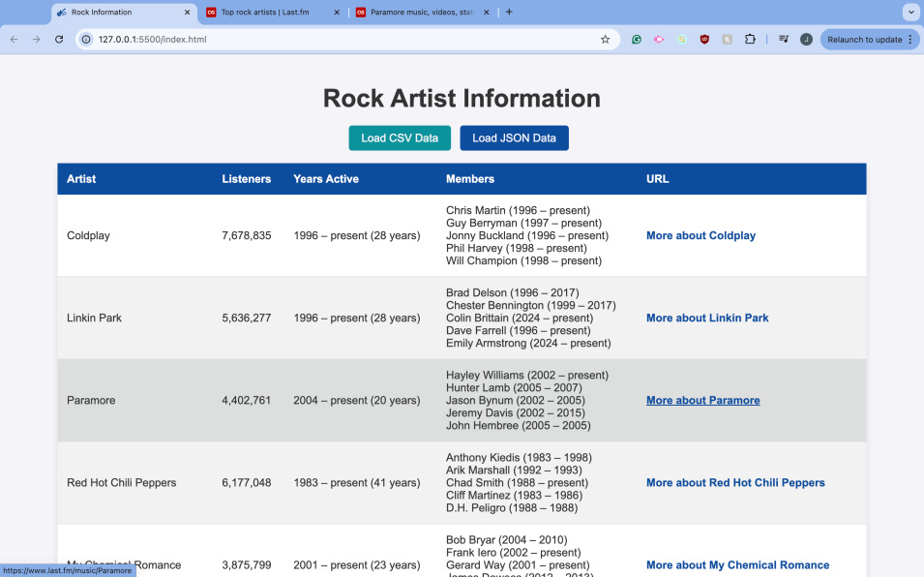924x577 pixels.
Task: Select listeners value 5,636,277
Action: pos(247,319)
